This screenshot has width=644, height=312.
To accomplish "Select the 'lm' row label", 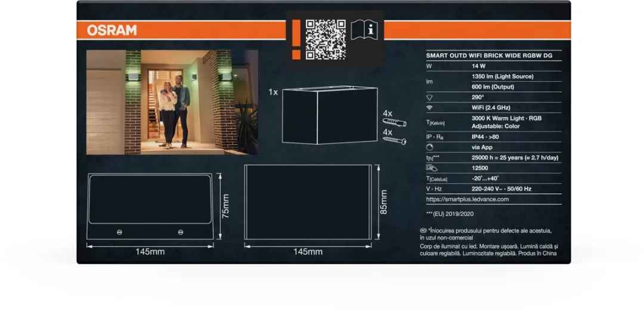I will [429, 82].
